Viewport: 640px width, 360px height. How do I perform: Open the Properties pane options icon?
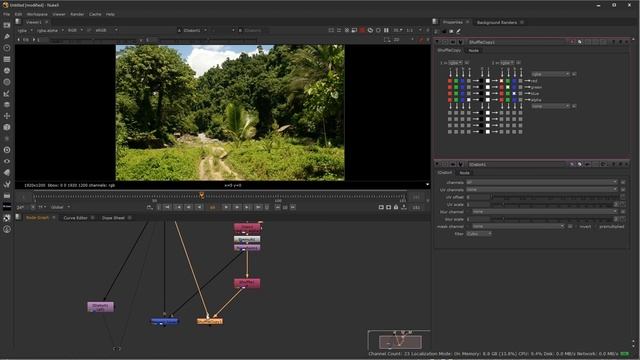click(x=436, y=22)
